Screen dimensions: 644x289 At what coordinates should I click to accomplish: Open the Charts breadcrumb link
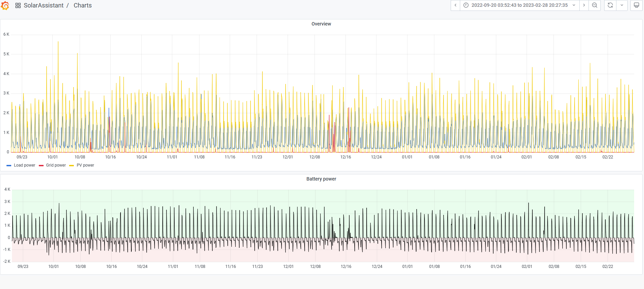pyautogui.click(x=83, y=5)
